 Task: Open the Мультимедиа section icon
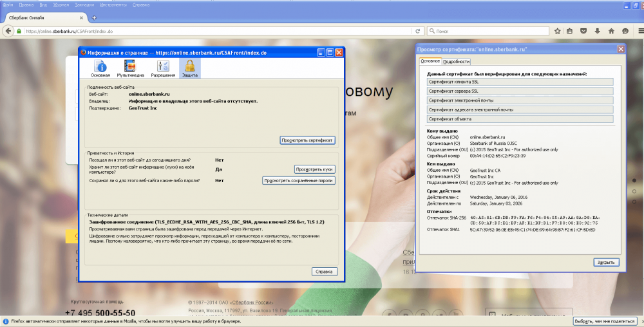[130, 68]
